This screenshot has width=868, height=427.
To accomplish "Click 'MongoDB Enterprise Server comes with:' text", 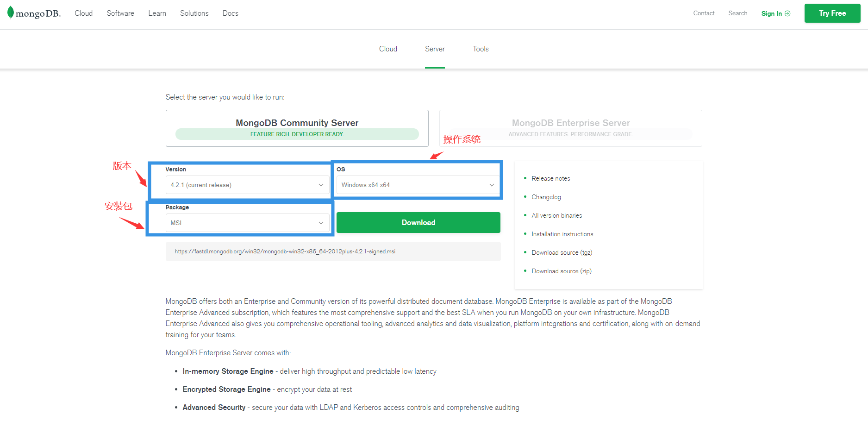I will click(228, 353).
